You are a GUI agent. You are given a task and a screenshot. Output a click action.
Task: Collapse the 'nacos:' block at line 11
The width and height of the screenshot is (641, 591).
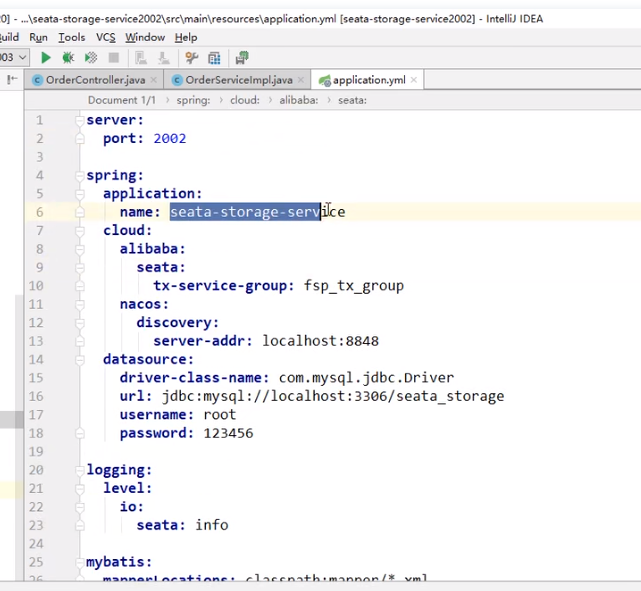[80, 304]
